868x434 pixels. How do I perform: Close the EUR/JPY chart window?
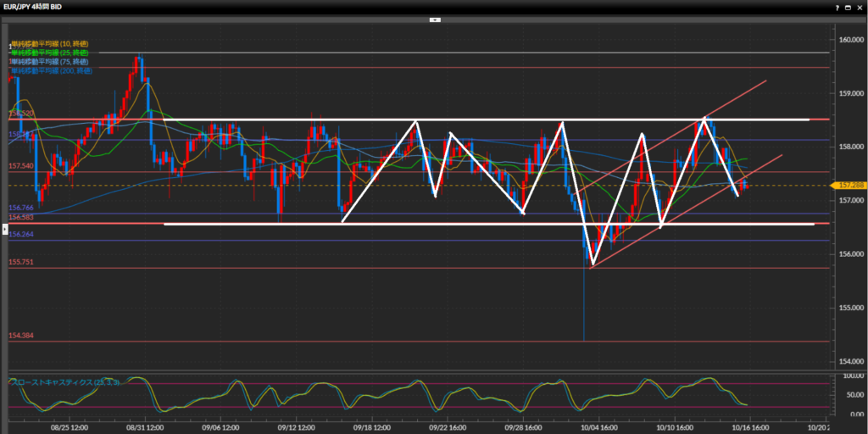click(x=859, y=6)
